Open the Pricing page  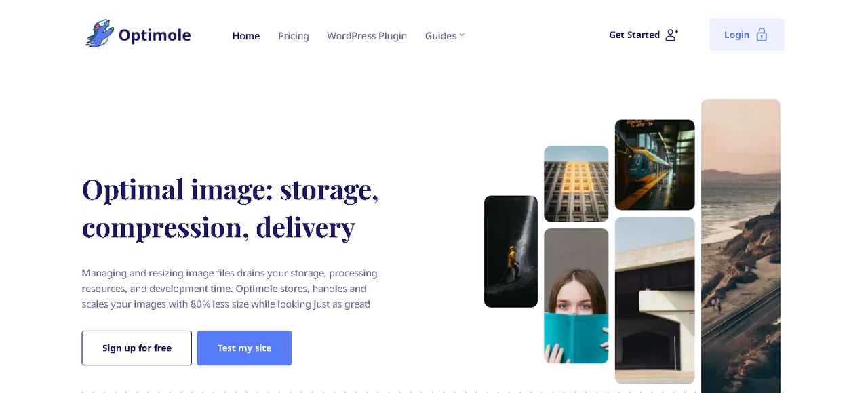coord(294,35)
